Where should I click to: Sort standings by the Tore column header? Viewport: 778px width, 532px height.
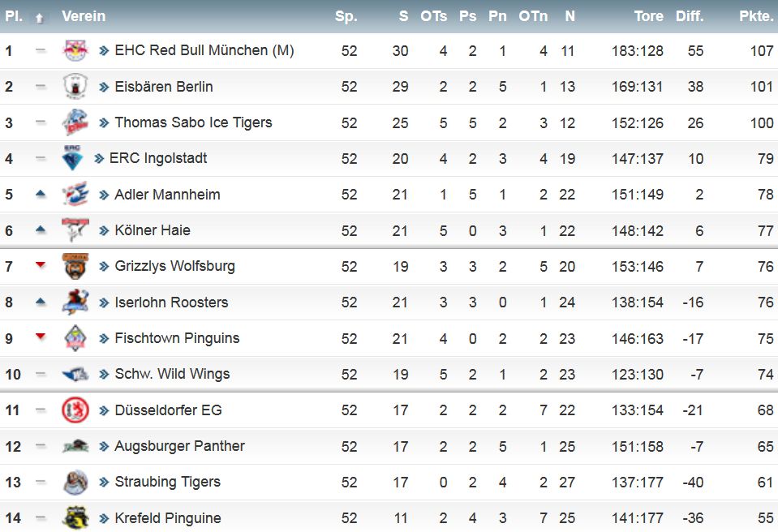click(648, 16)
